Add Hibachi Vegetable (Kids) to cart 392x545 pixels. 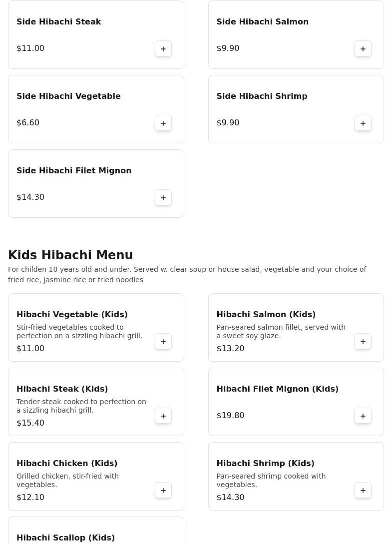[163, 341]
